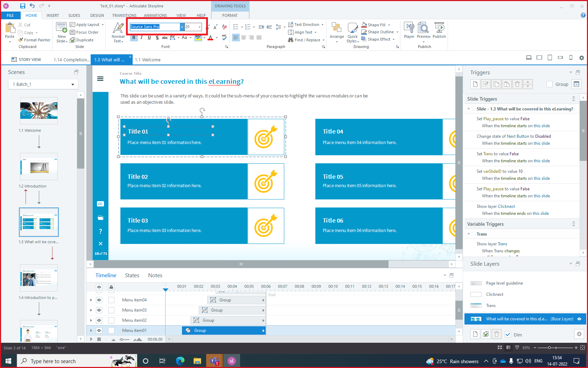Click the Story View button
The height and width of the screenshot is (368, 588).
point(26,60)
